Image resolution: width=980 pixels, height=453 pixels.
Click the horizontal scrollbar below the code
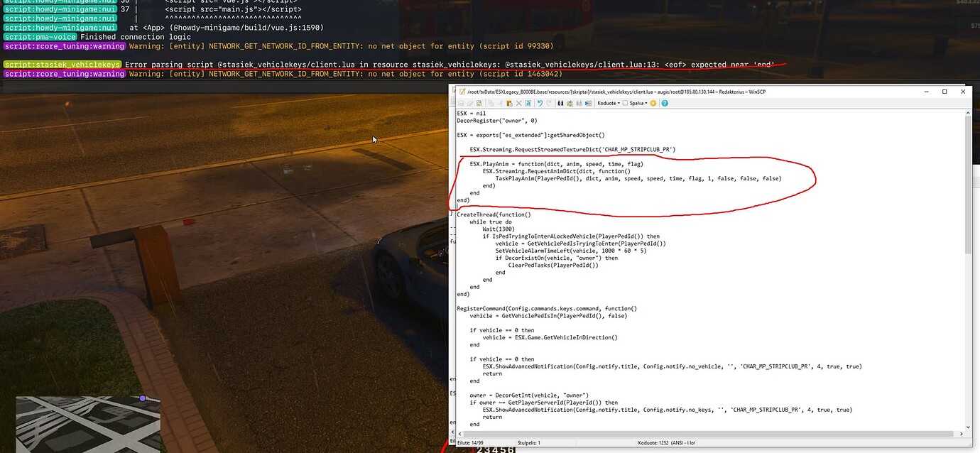(710, 433)
